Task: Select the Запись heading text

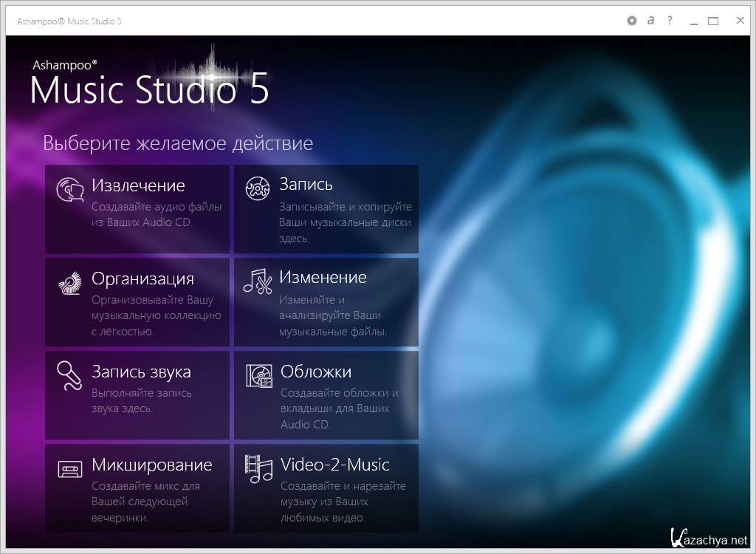Action: point(306,184)
